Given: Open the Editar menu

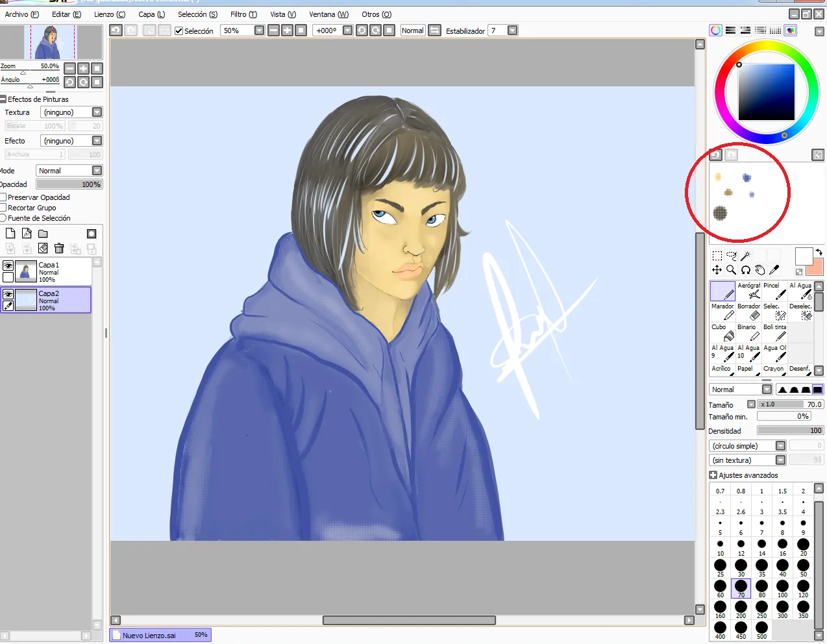Looking at the screenshot, I should [x=66, y=14].
